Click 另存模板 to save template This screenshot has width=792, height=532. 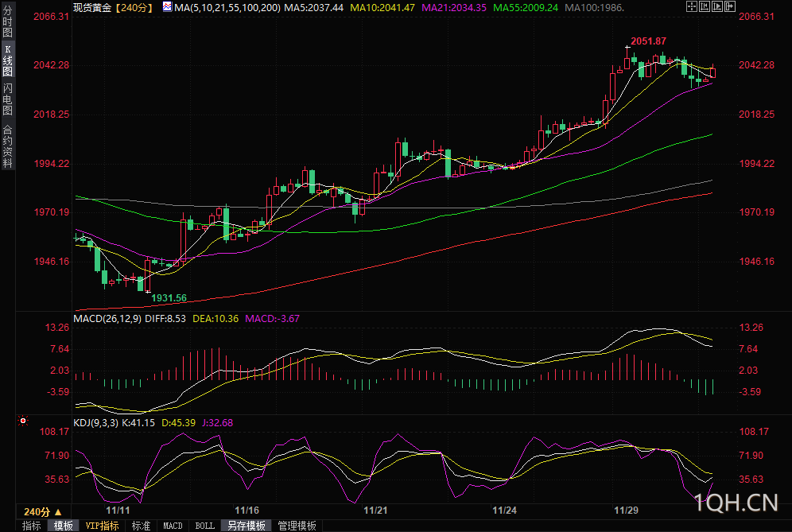(x=246, y=526)
